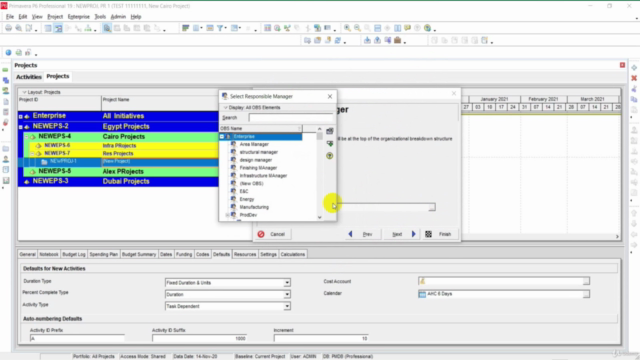The image size is (640, 360).
Task: Click the Search field in the OBS dialog
Action: (x=290, y=118)
